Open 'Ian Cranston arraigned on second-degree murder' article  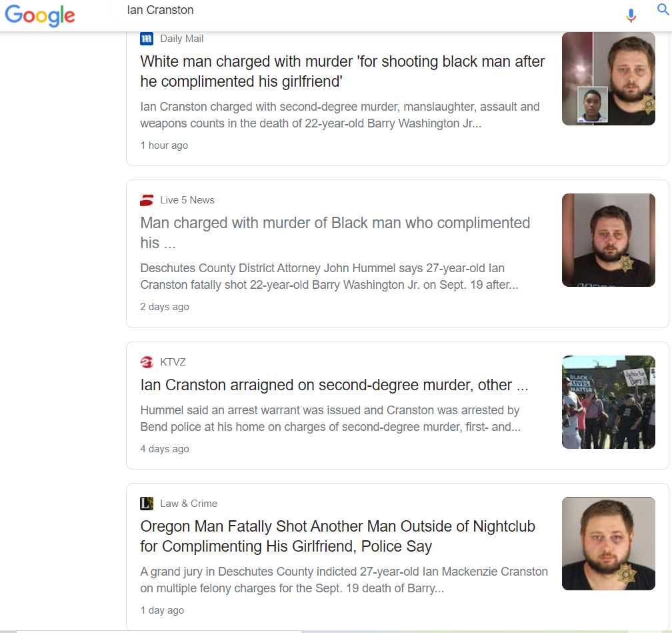(334, 385)
